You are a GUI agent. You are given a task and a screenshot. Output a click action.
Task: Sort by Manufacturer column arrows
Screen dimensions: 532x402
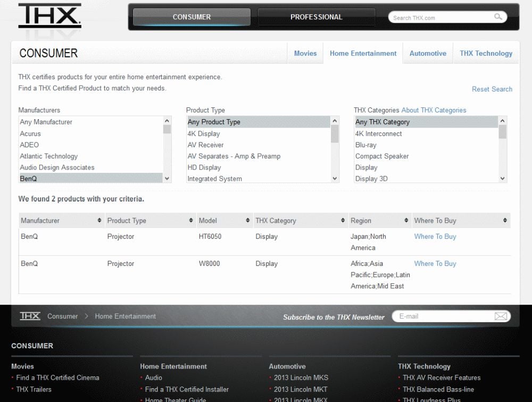click(x=99, y=221)
